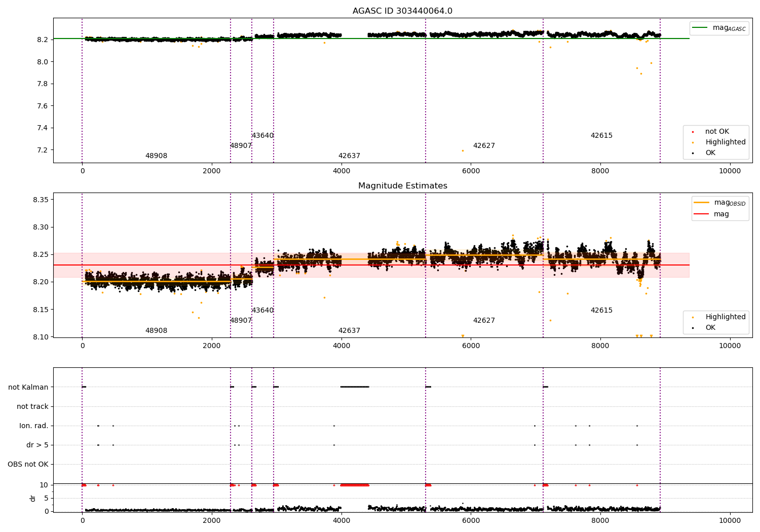Viewport: 760px width, 532px height.
Task: Click obsid label 48907 in Magnitude Estimates plot
Action: coord(241,321)
